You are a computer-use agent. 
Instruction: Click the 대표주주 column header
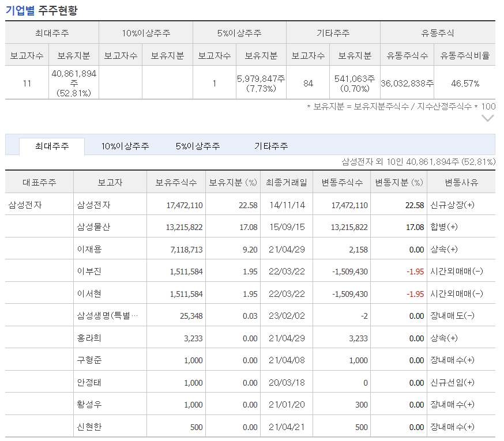tap(39, 183)
